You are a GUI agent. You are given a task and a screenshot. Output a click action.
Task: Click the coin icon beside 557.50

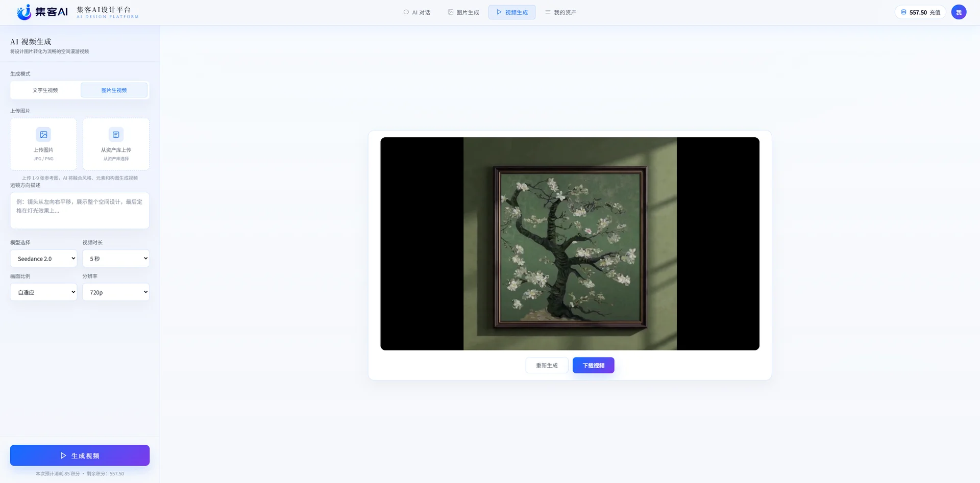[x=903, y=12]
